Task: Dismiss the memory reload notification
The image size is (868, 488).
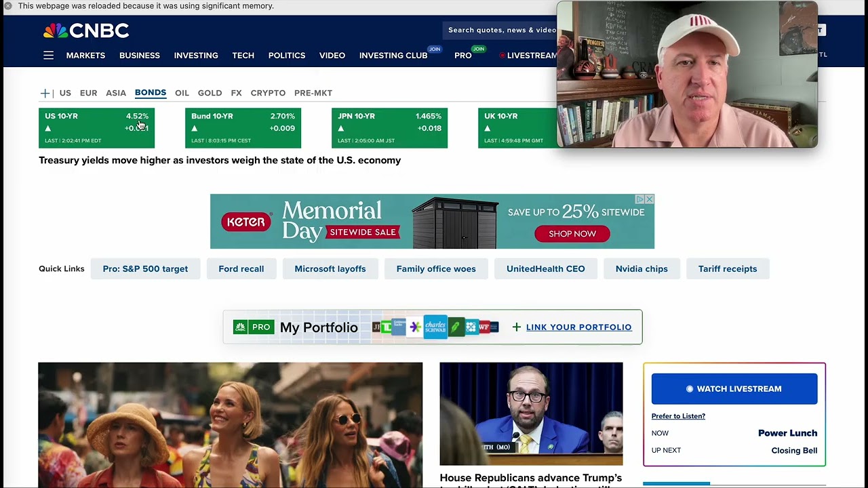Action: [x=8, y=6]
